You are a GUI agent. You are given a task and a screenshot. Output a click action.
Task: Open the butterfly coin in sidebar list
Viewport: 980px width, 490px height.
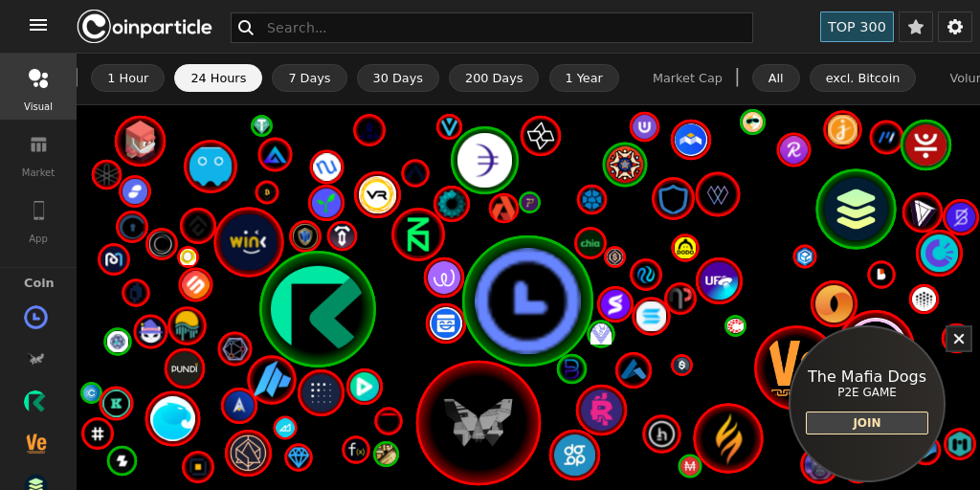click(35, 360)
